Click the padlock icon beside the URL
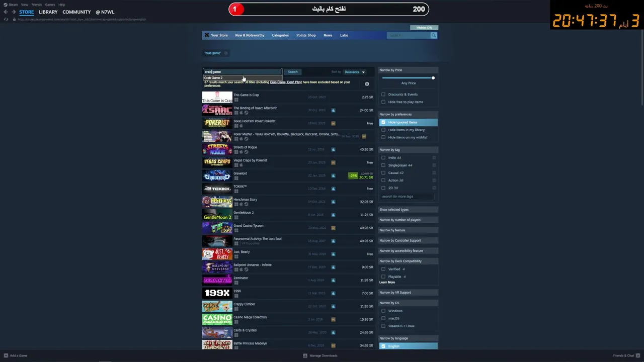 point(14,19)
